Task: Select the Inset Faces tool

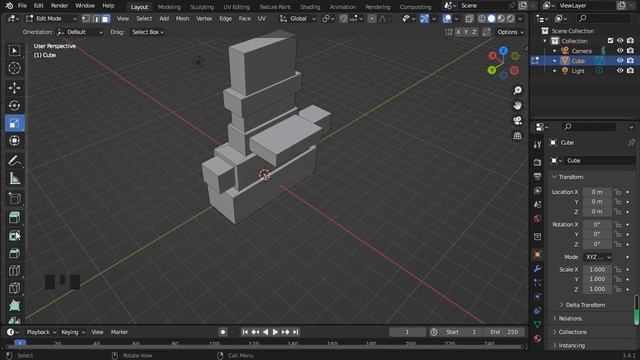Action: pyautogui.click(x=14, y=236)
